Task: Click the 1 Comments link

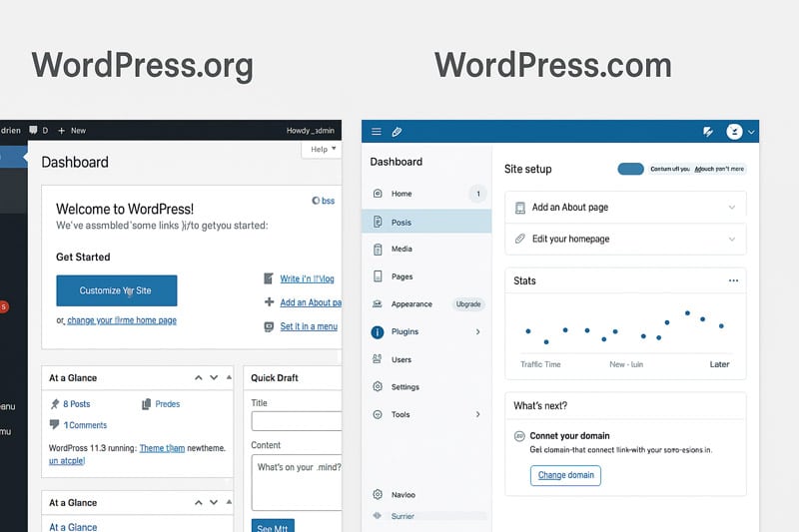Action: (x=85, y=425)
